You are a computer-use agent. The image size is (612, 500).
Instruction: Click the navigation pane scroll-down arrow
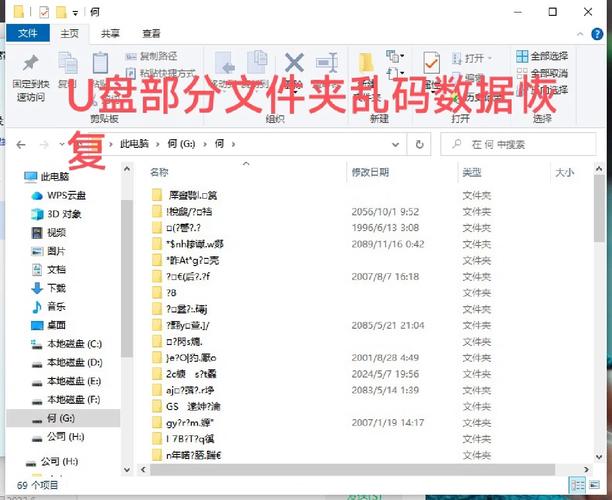127,470
